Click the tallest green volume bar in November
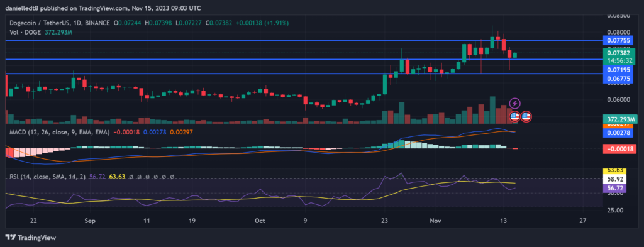 pos(492,110)
